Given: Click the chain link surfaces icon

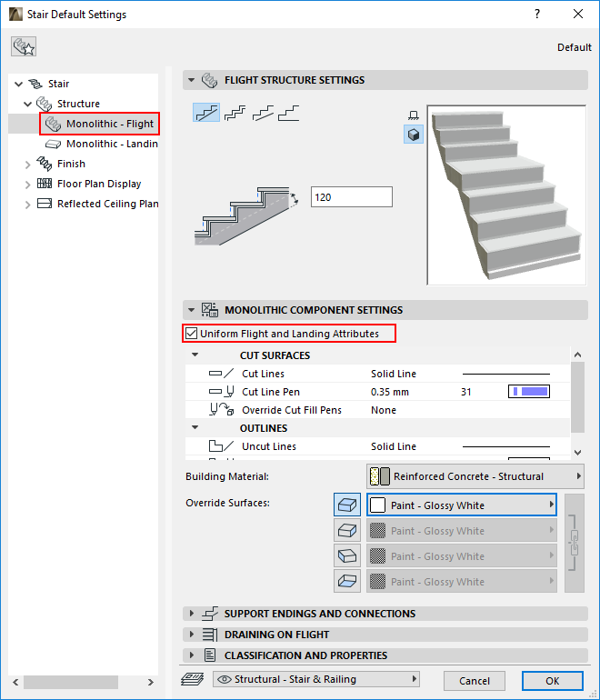Looking at the screenshot, I should tap(575, 543).
